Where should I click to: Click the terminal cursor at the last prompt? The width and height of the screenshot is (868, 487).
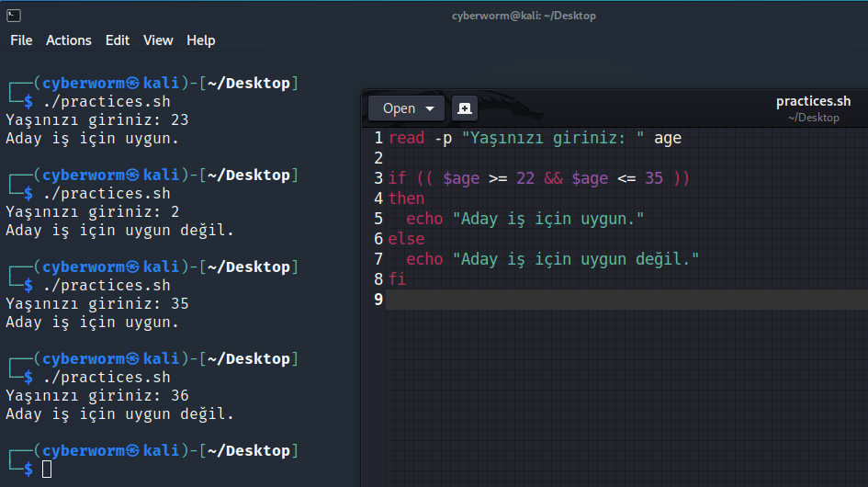(47, 470)
